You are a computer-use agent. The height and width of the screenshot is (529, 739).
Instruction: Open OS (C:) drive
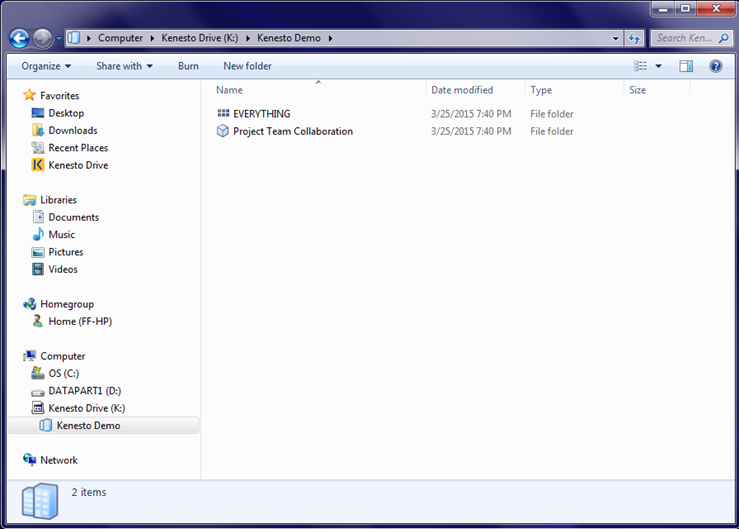pos(64,373)
